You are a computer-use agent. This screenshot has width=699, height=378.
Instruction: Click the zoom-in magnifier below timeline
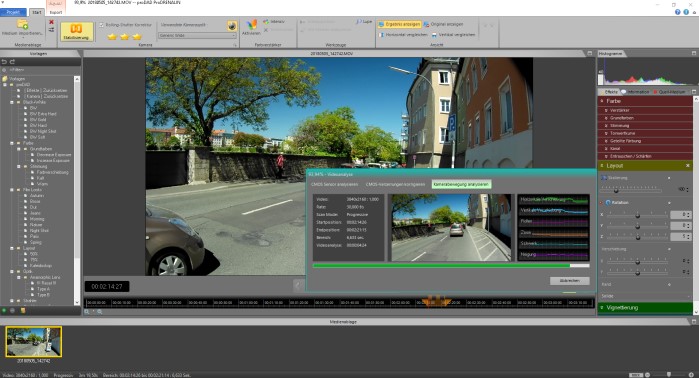coord(87,312)
